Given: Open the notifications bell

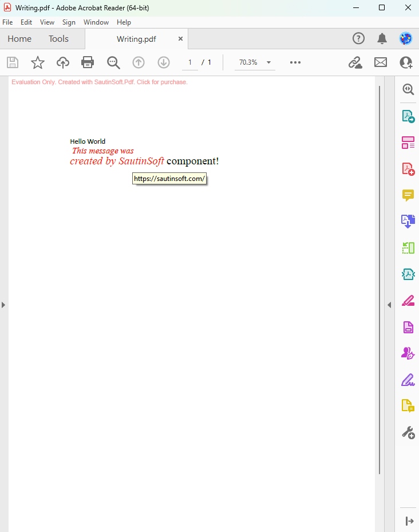Looking at the screenshot, I should [382, 39].
